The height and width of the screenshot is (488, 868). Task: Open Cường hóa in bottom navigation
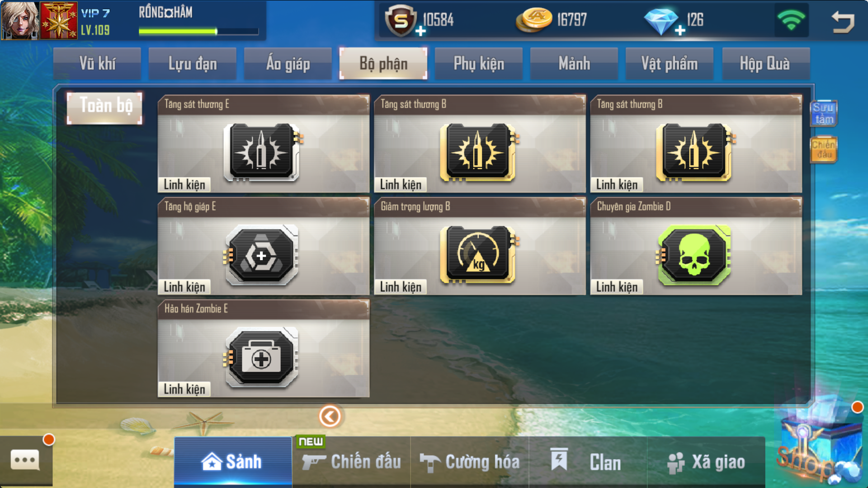click(470, 462)
